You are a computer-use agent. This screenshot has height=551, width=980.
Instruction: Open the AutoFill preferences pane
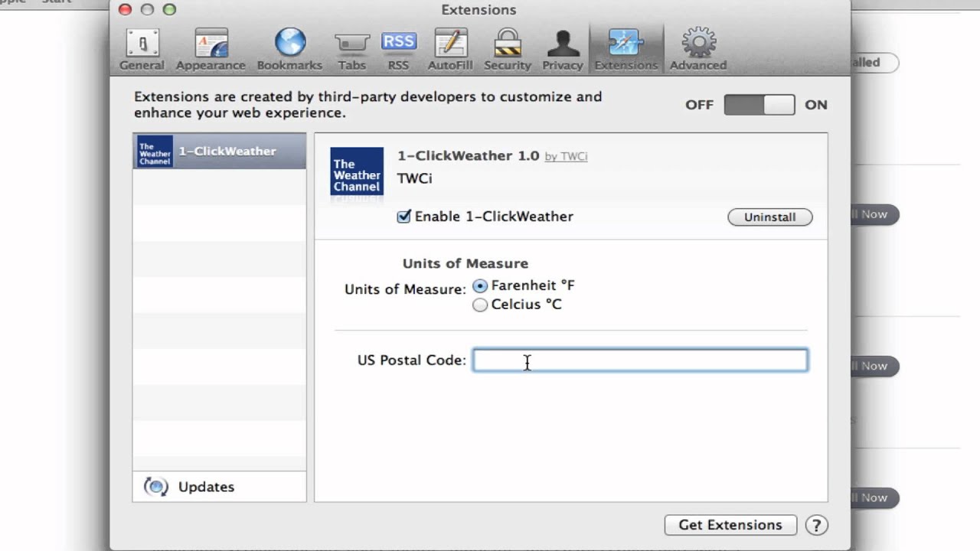(x=450, y=50)
